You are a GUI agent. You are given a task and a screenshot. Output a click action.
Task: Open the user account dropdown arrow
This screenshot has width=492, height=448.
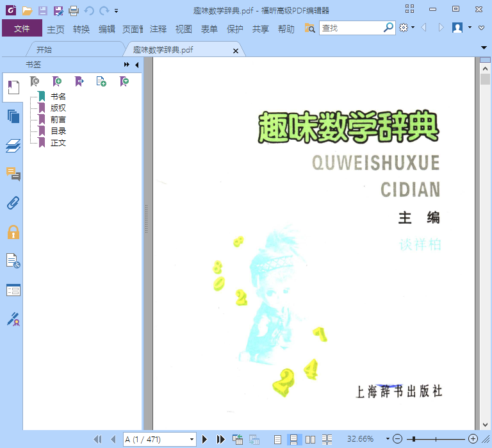(470, 28)
